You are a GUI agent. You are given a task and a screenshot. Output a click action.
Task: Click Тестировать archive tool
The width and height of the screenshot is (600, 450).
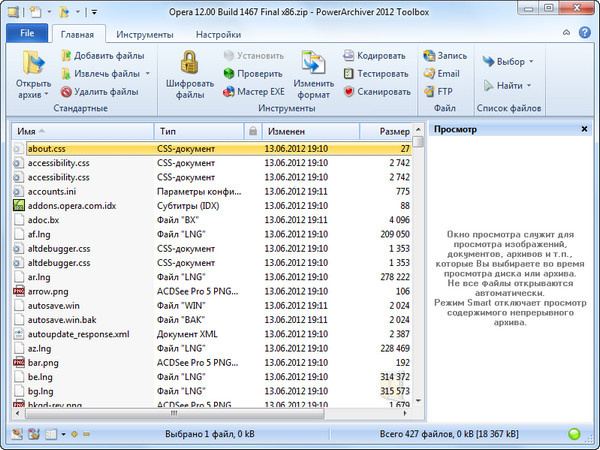[x=376, y=73]
